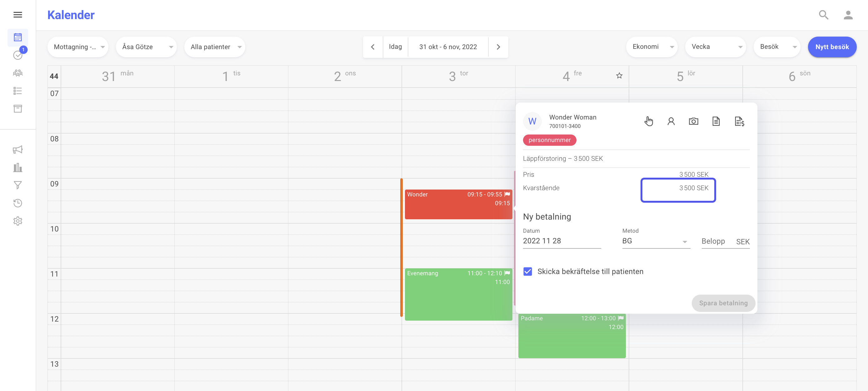
Task: Click the Pris 3 500 SEK value
Action: pos(694,175)
